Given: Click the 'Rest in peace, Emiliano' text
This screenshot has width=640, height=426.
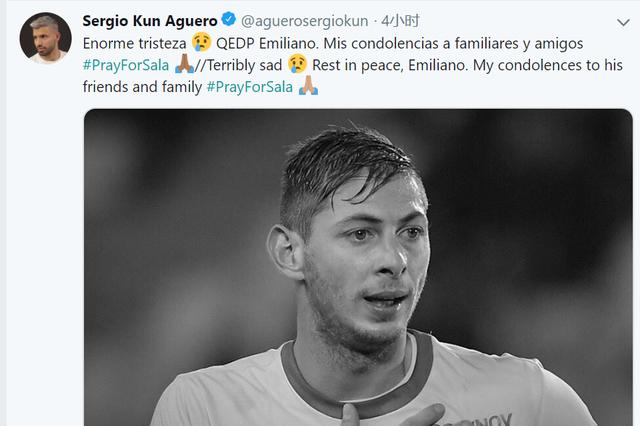Looking at the screenshot, I should [x=390, y=65].
